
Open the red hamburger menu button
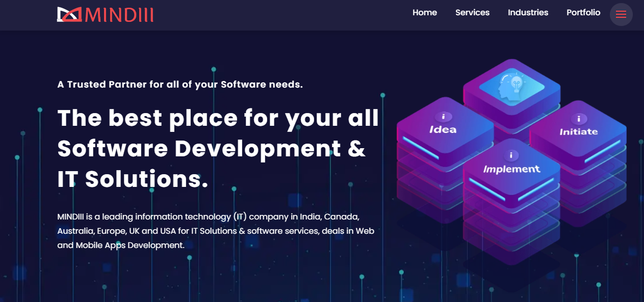tap(621, 14)
